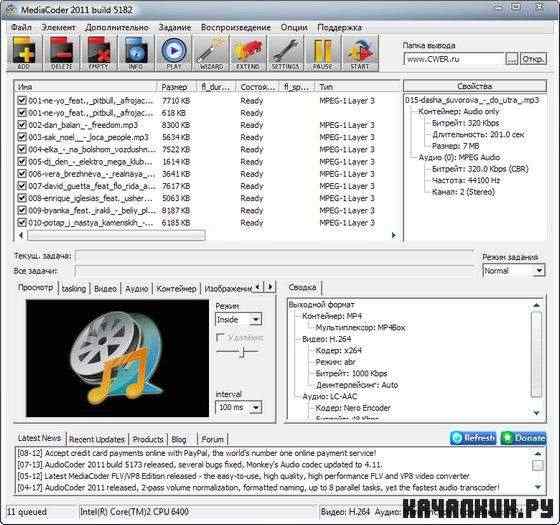Image resolution: width=560 pixels, height=525 pixels.
Task: Switch to the Сводка tab
Action: tap(302, 287)
